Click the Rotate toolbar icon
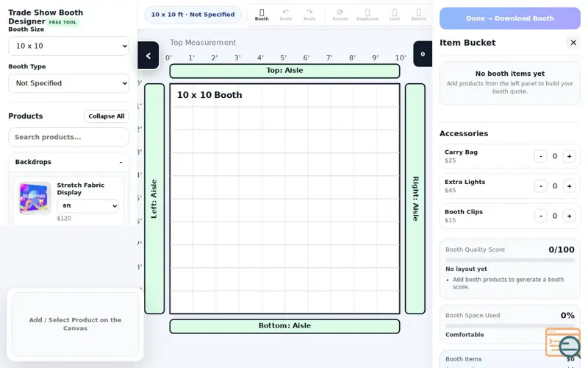 pyautogui.click(x=340, y=15)
